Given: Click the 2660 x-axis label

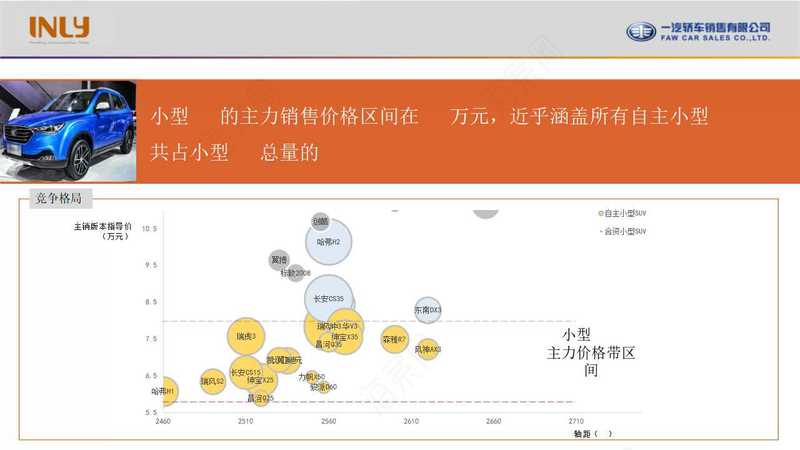Looking at the screenshot, I should coord(493,421).
